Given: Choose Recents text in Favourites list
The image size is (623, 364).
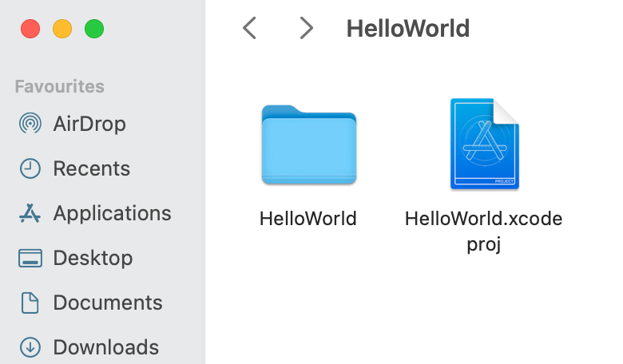Looking at the screenshot, I should [x=92, y=168].
